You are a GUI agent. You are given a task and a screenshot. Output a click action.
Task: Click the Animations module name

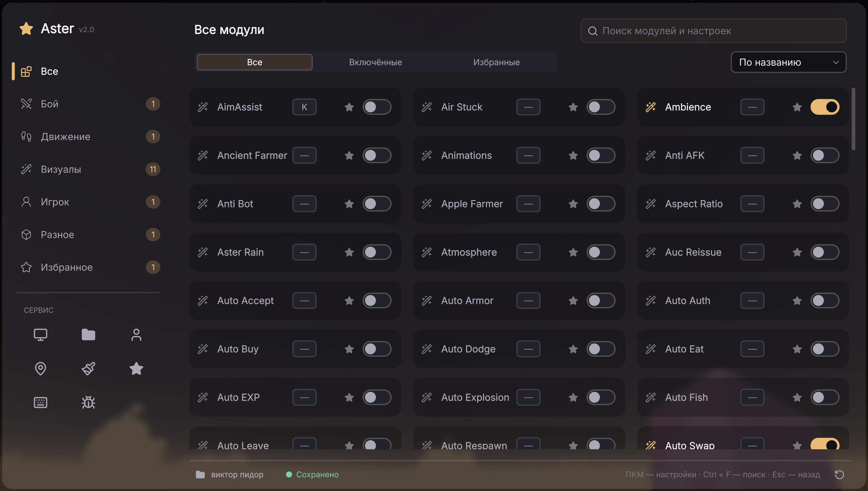pos(466,155)
